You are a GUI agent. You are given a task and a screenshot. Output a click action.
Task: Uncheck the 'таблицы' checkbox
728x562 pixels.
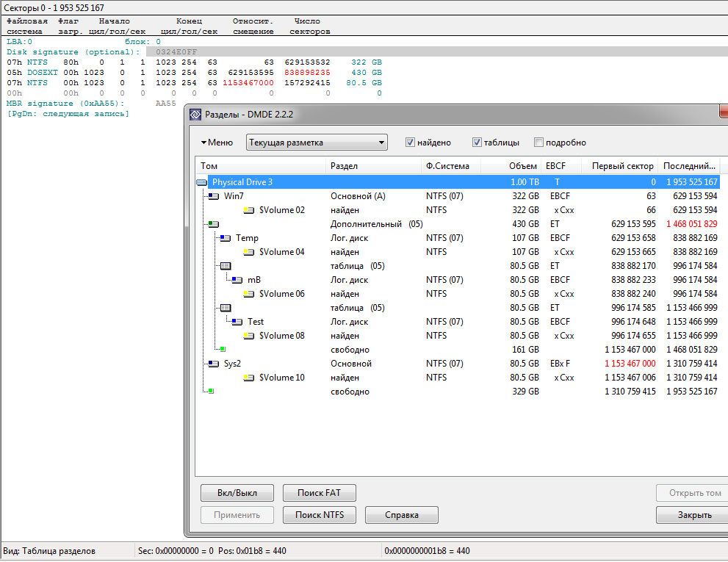[x=477, y=143]
